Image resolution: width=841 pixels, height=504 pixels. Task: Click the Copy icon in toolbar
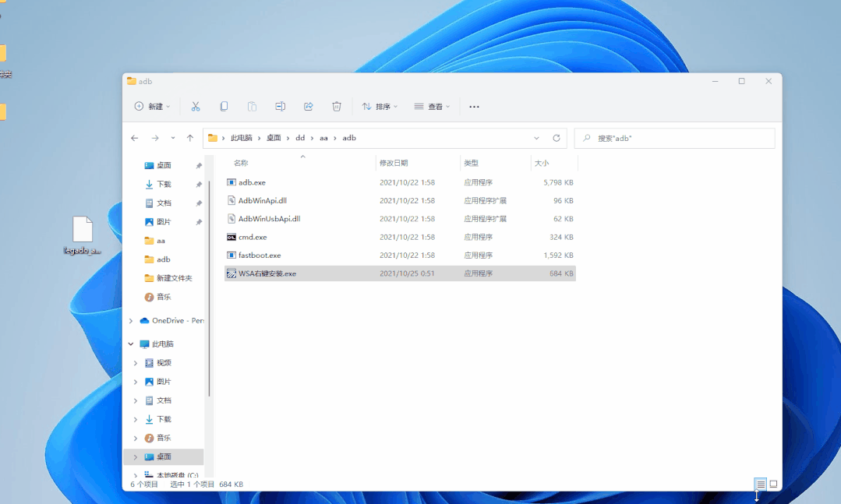pos(224,106)
